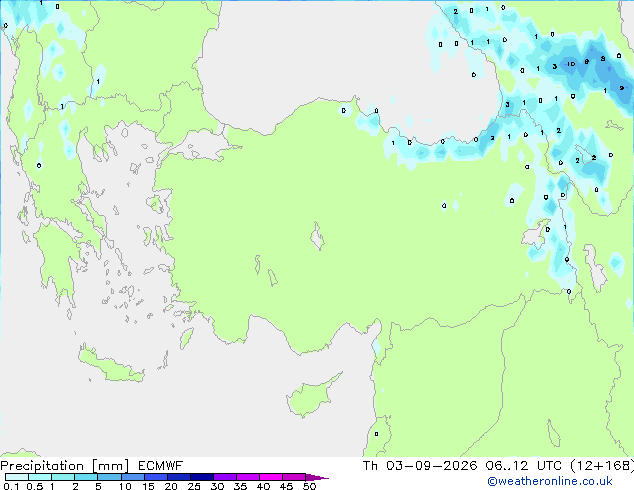Screen dimensions: 634x490
Task: Click the "50" legend scale label
Action: (309, 486)
